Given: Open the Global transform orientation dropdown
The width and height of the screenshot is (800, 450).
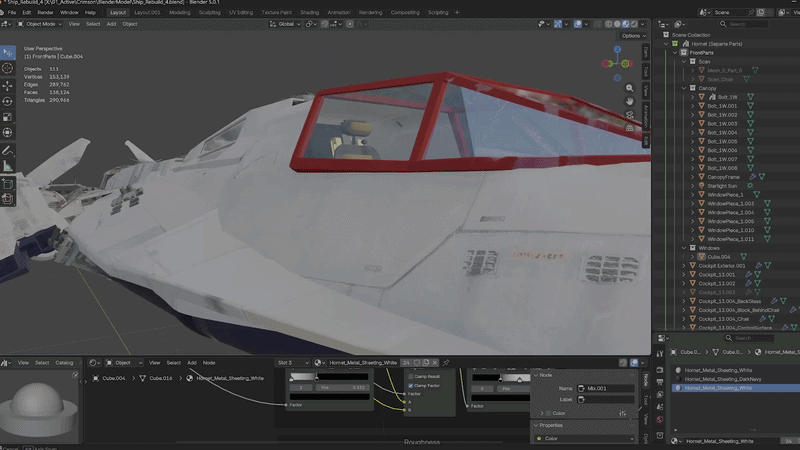Looking at the screenshot, I should pyautogui.click(x=285, y=24).
